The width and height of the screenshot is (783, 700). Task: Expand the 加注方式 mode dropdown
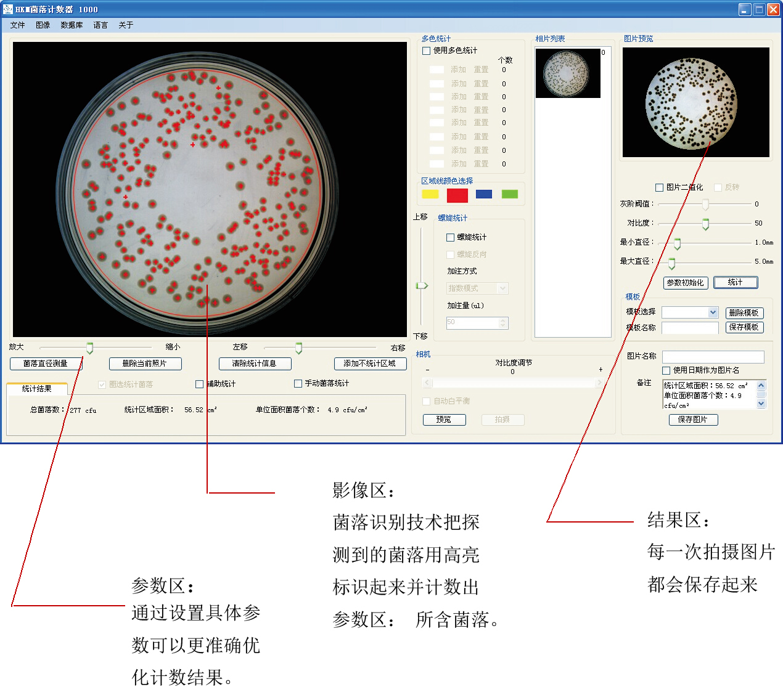pyautogui.click(x=502, y=288)
